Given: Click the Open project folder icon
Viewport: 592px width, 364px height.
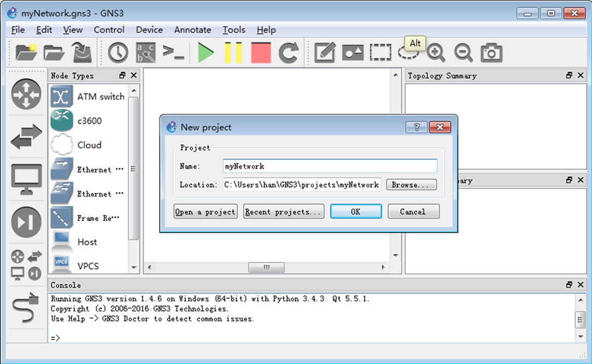Looking at the screenshot, I should coord(54,53).
